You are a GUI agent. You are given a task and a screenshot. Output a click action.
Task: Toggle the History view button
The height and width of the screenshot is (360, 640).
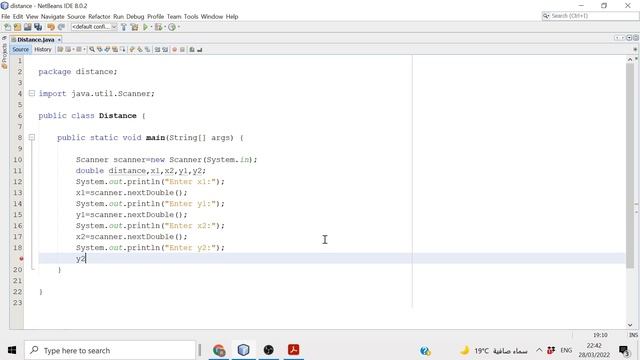click(x=43, y=49)
